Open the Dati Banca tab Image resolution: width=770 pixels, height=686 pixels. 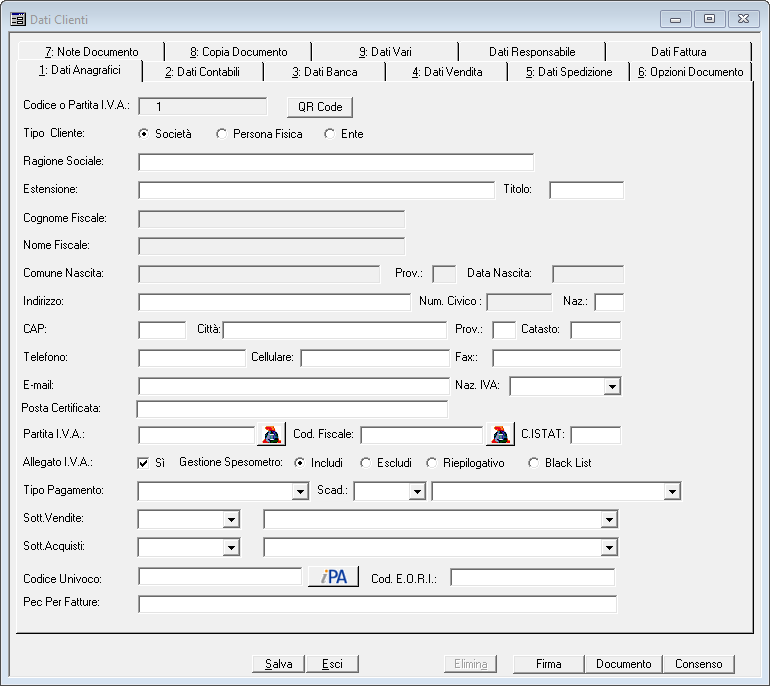324,72
